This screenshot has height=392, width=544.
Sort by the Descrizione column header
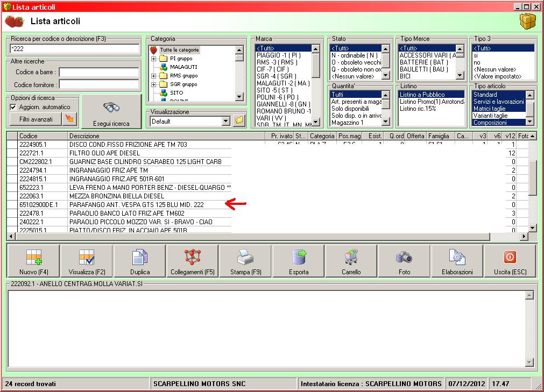tap(166, 136)
